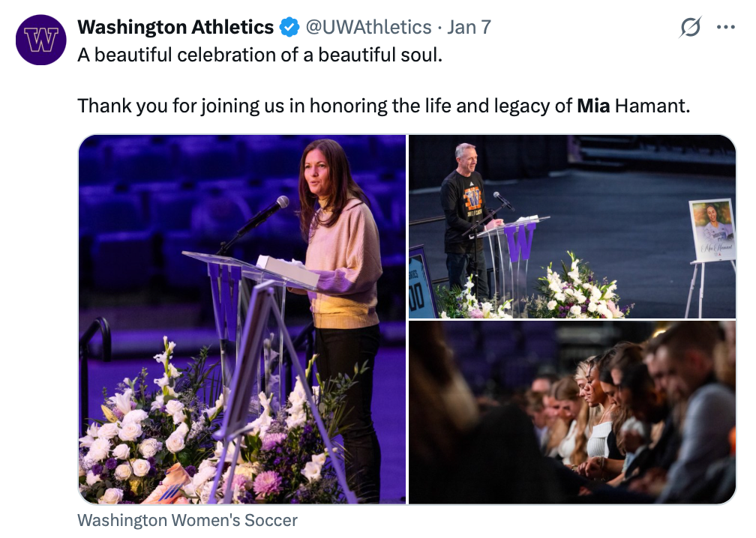Viewport: 756px width, 538px height.
Task: Click the blue verified checkmark badge
Action: coord(289,28)
